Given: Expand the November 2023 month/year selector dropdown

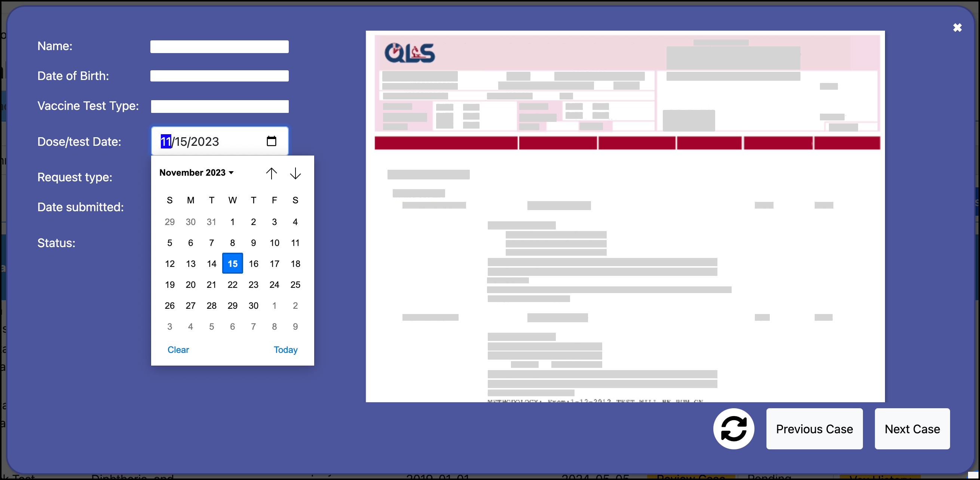Looking at the screenshot, I should pyautogui.click(x=196, y=172).
